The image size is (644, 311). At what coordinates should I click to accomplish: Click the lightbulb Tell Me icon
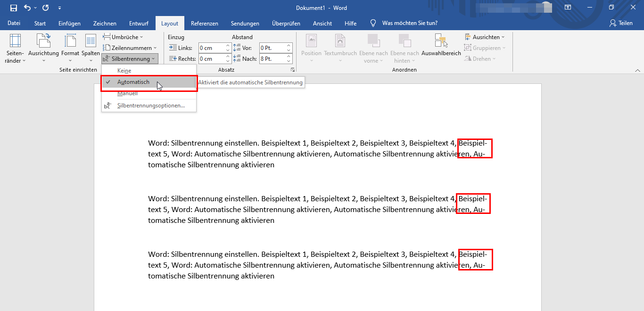tap(373, 23)
